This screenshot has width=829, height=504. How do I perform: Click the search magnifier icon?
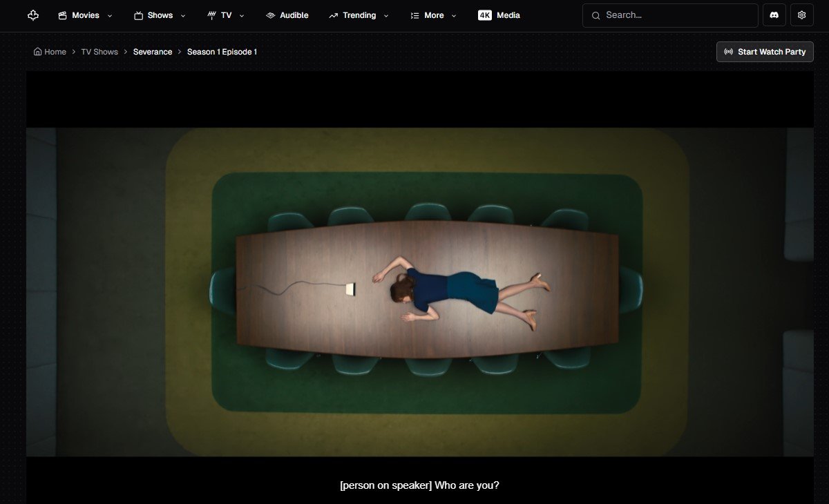(x=595, y=15)
